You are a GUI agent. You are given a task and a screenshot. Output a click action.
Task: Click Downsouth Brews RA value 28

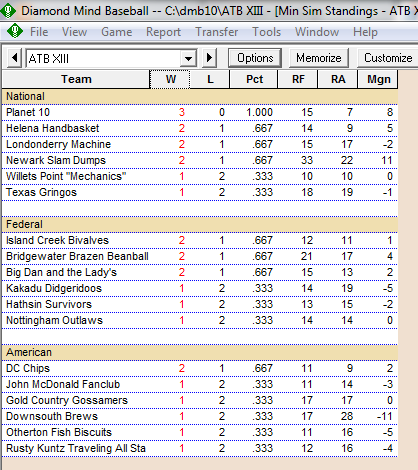(x=347, y=416)
